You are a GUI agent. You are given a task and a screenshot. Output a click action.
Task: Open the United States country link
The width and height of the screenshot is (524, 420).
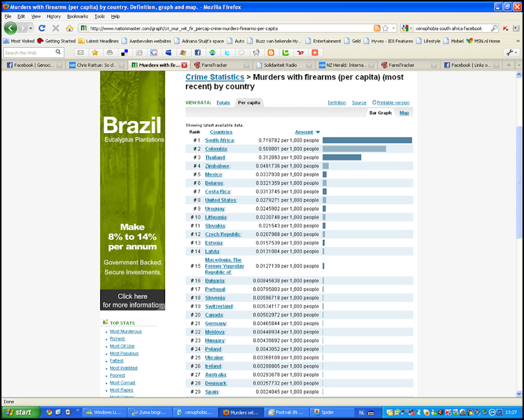click(x=220, y=200)
